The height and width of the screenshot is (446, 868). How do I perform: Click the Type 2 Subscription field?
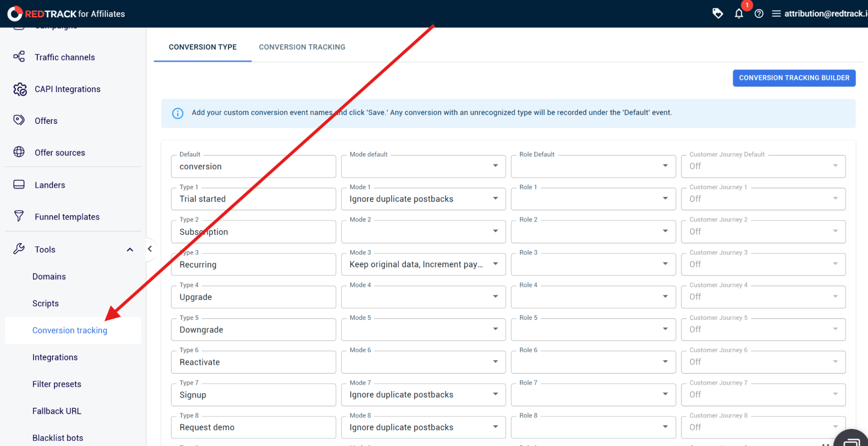point(254,232)
